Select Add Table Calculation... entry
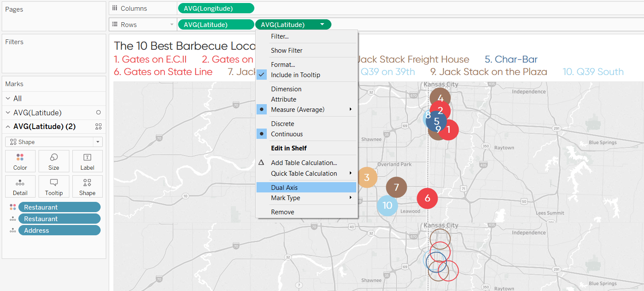The width and height of the screenshot is (644, 291). (x=307, y=163)
